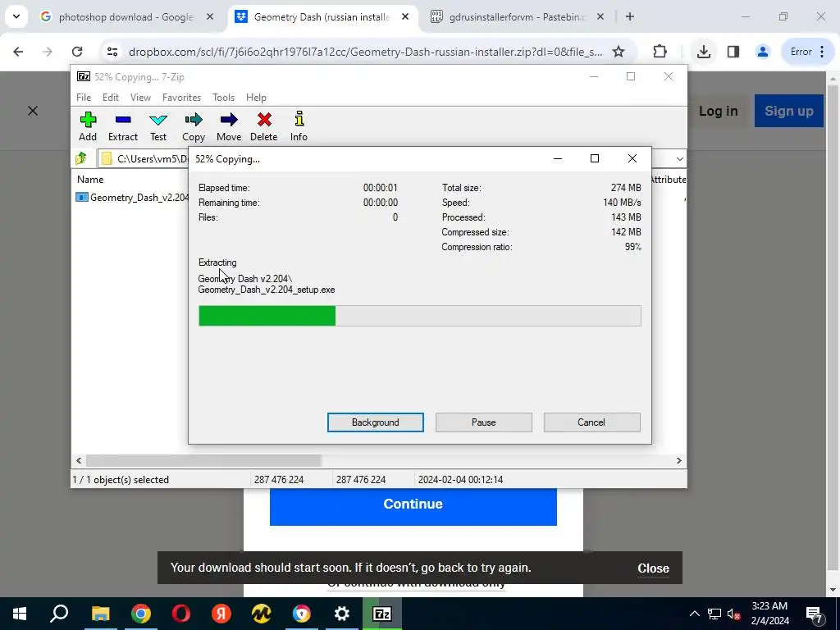Open the Tools menu in 7-Zip
The width and height of the screenshot is (840, 630).
tap(223, 98)
